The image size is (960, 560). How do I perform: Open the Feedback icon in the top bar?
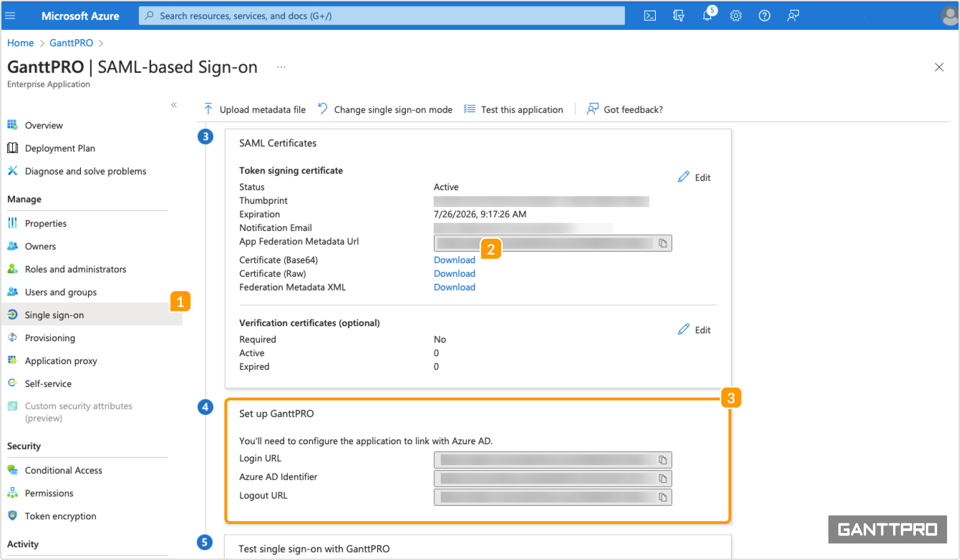(x=793, y=15)
